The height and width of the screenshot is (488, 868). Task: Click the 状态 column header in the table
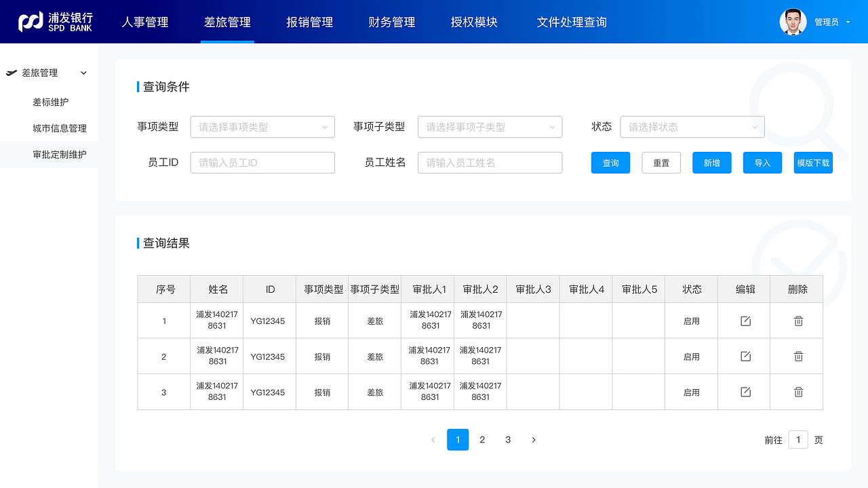click(692, 289)
